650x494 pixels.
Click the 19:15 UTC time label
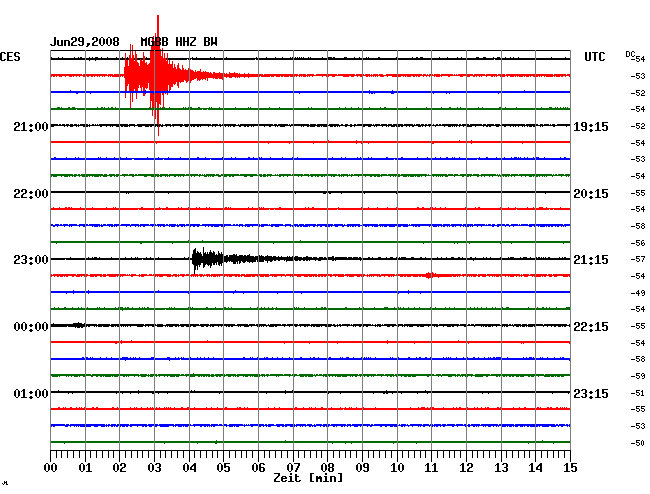tap(591, 127)
